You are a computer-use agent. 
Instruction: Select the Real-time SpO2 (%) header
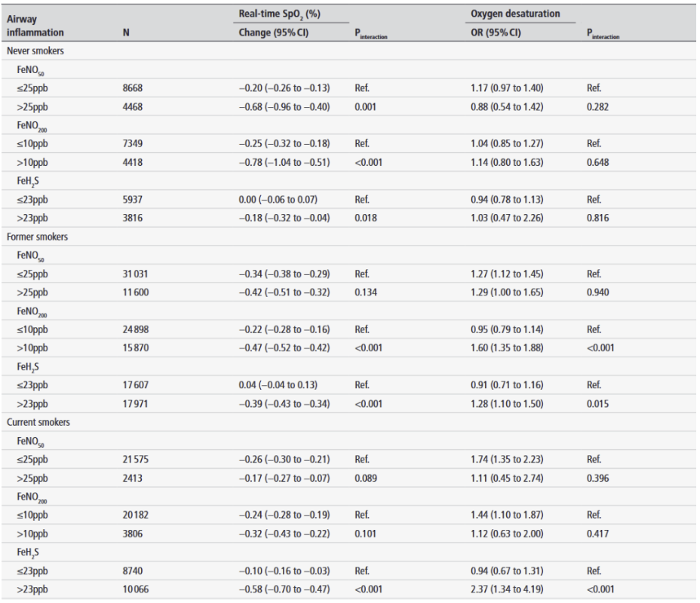274,14
